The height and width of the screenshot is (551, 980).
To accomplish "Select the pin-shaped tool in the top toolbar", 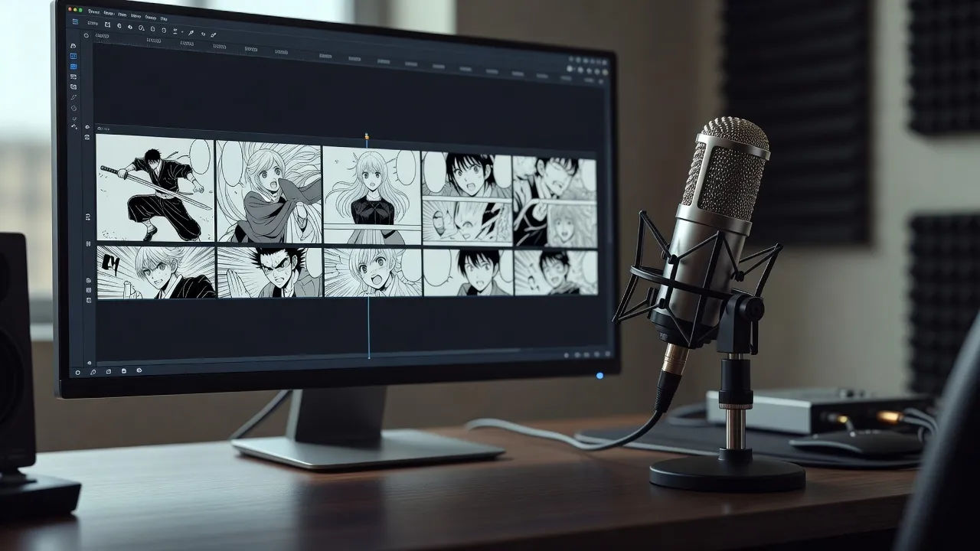I will 191,34.
